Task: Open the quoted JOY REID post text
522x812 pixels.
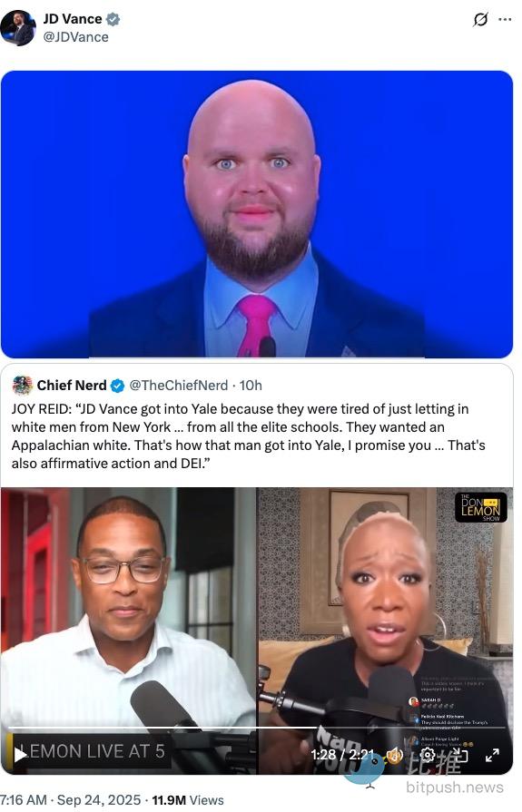Action: 249,436
